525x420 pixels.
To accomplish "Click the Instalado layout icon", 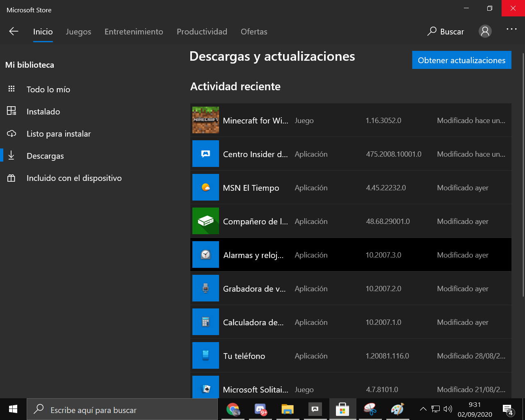I will 11,111.
